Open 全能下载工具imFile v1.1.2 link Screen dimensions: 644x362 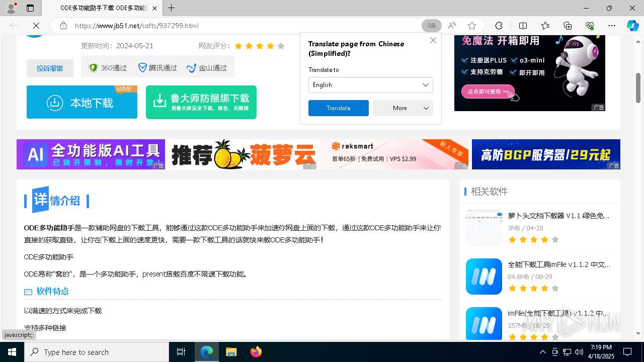(559, 264)
